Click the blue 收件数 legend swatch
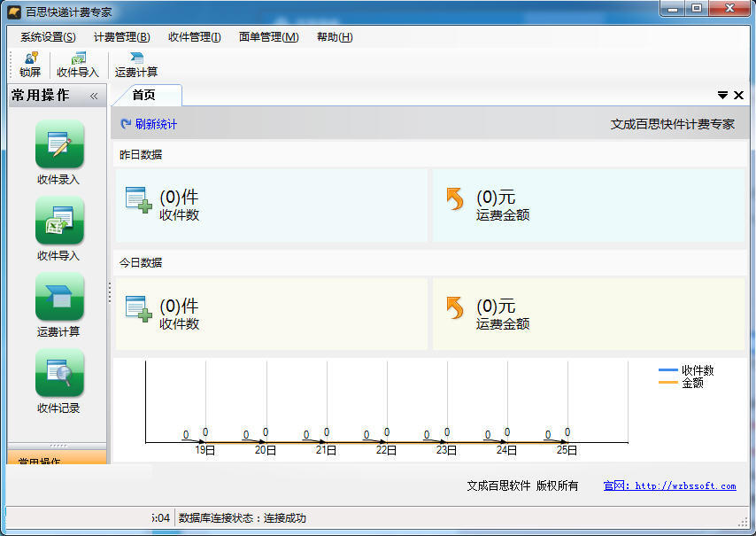Image resolution: width=756 pixels, height=536 pixels. tap(668, 370)
